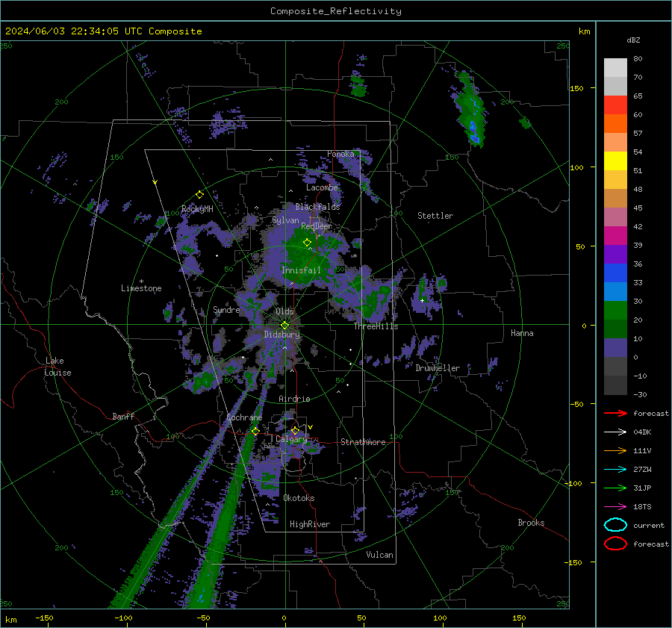Click the Strathmore label
Viewport: 672px width, 628px height.
click(363, 442)
